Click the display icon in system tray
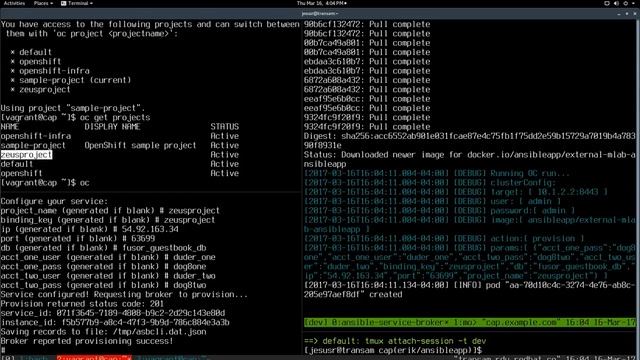The width and height of the screenshot is (640, 360). [607, 3]
